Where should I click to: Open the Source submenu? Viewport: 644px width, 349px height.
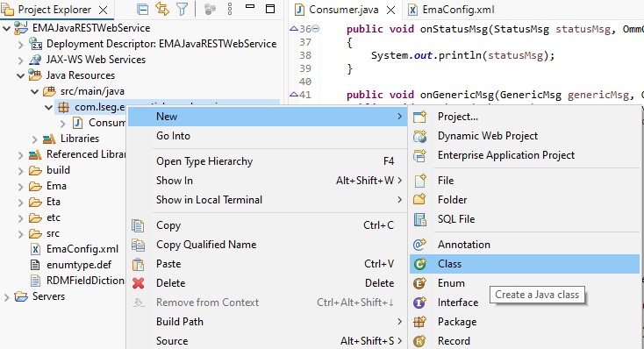pyautogui.click(x=268, y=341)
